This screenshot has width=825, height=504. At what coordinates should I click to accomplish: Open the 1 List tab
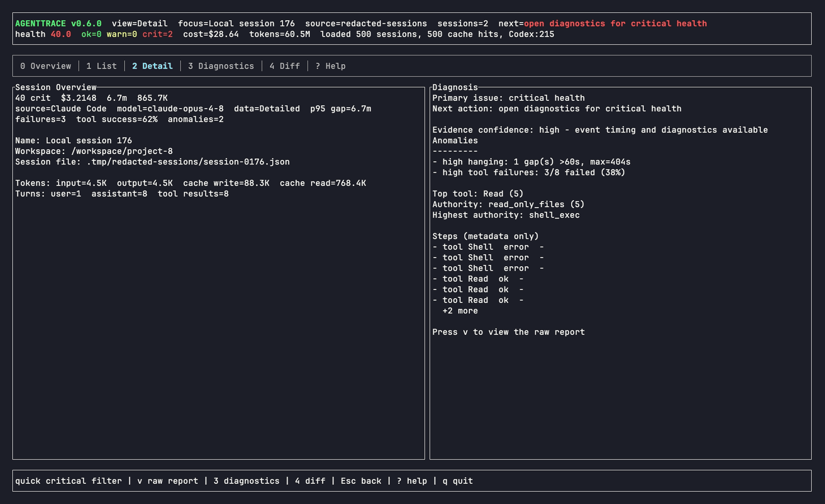pyautogui.click(x=101, y=66)
